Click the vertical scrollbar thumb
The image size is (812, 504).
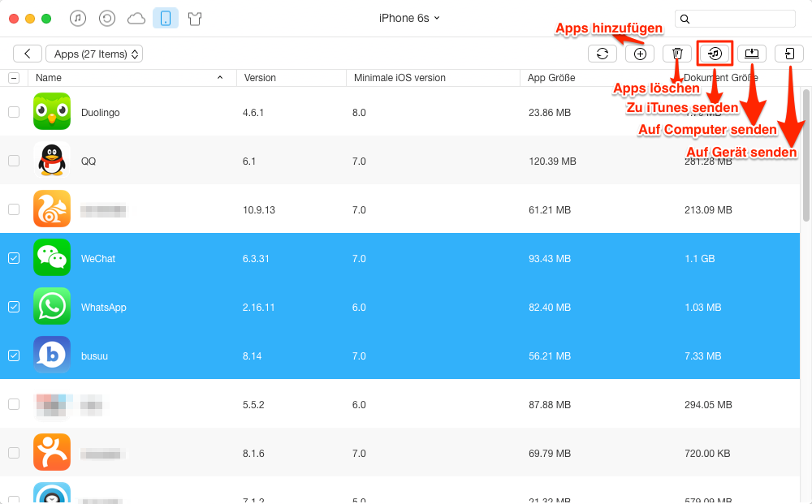coord(806,155)
